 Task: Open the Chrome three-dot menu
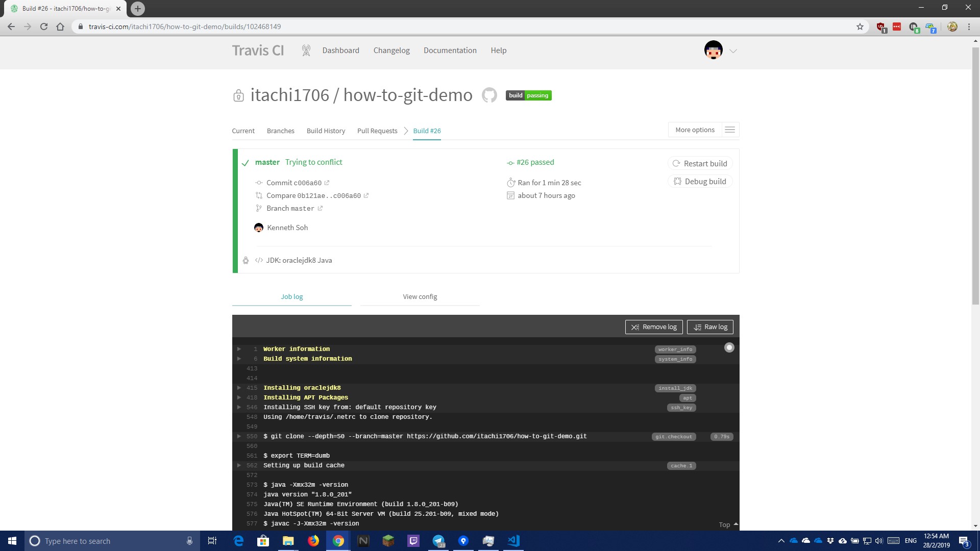tap(969, 27)
